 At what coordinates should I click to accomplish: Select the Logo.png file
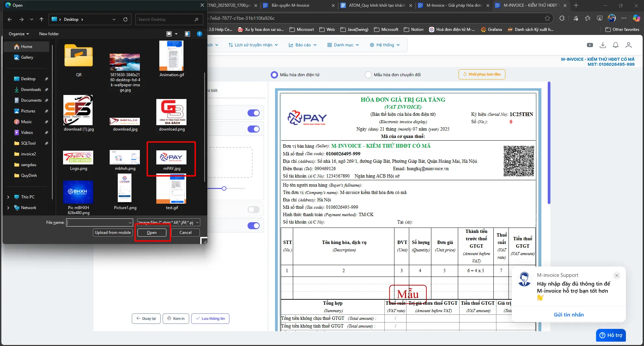pyautogui.click(x=78, y=160)
